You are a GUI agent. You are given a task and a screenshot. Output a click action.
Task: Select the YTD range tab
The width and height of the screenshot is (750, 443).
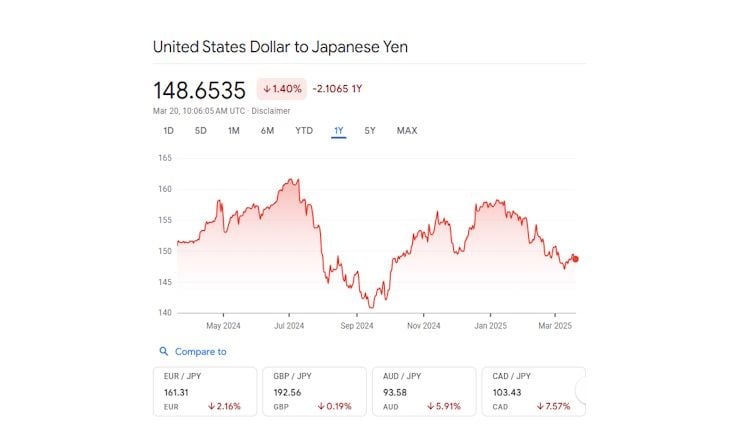click(x=304, y=131)
